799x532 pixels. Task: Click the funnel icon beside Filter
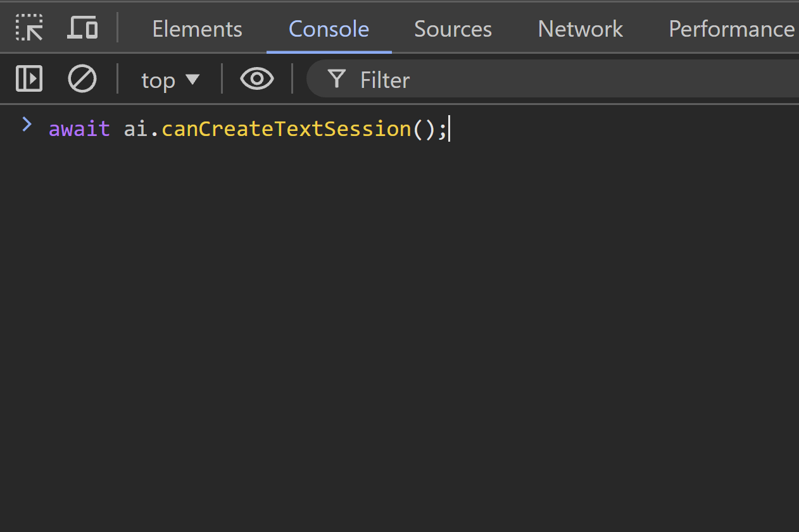click(337, 80)
